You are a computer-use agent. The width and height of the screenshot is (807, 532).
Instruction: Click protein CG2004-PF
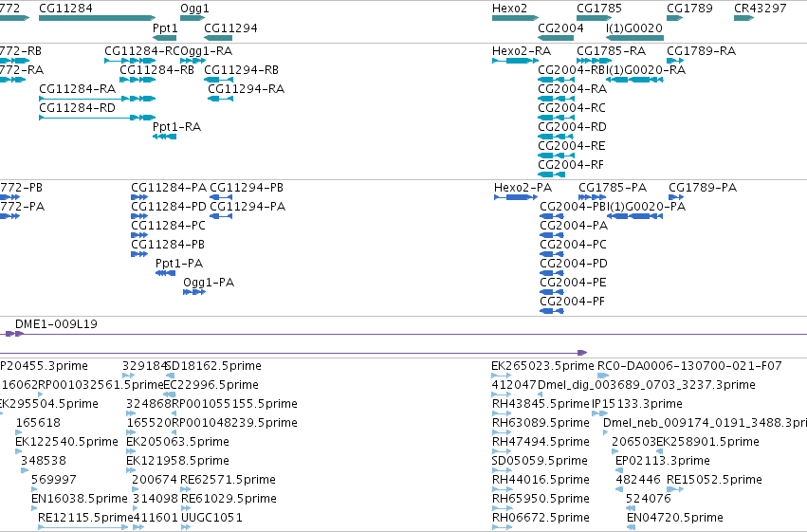click(x=573, y=302)
